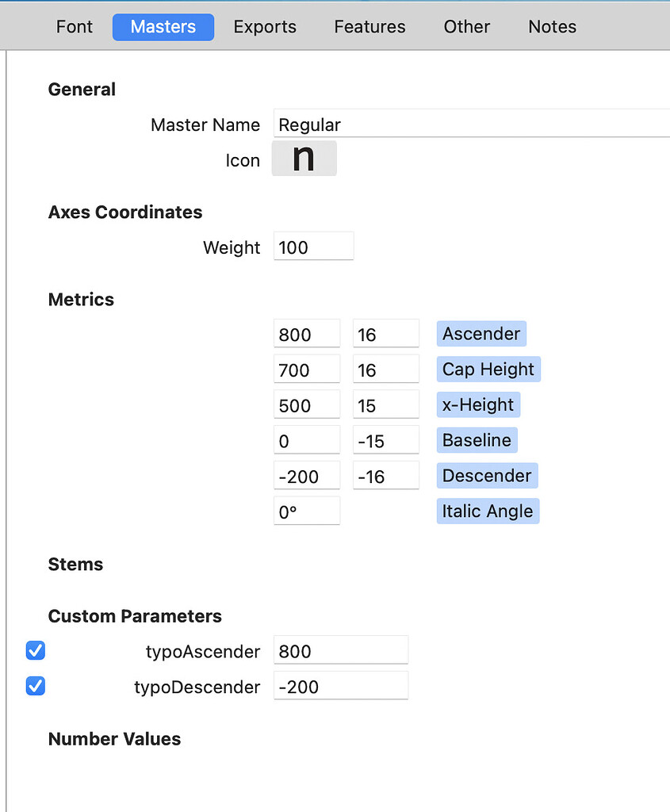Open the Other tab

[466, 26]
